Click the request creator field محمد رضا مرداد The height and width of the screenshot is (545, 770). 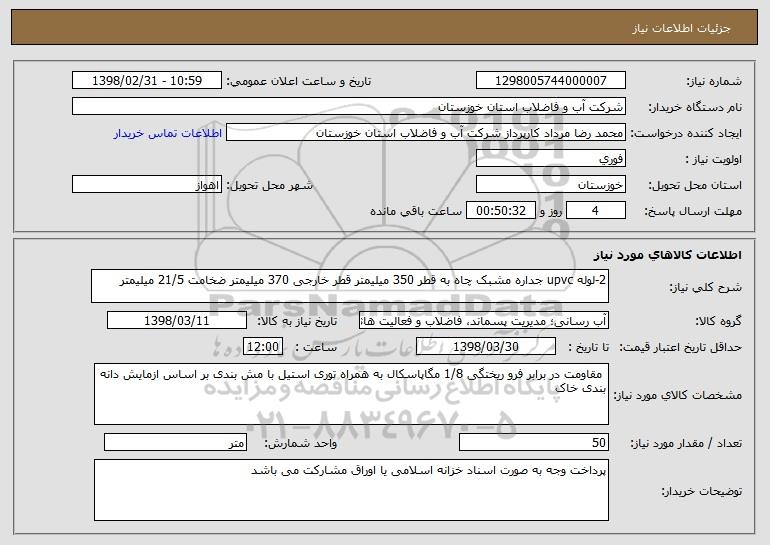426,133
